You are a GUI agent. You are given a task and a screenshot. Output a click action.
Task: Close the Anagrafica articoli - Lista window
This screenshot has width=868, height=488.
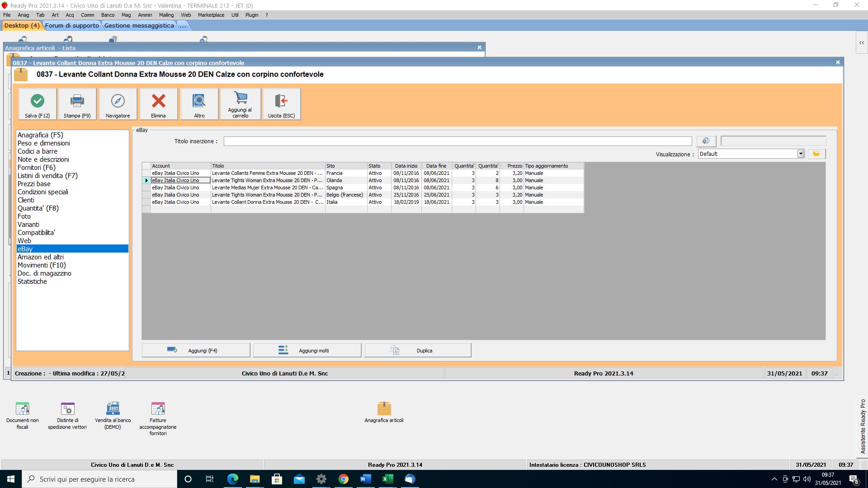(x=479, y=47)
